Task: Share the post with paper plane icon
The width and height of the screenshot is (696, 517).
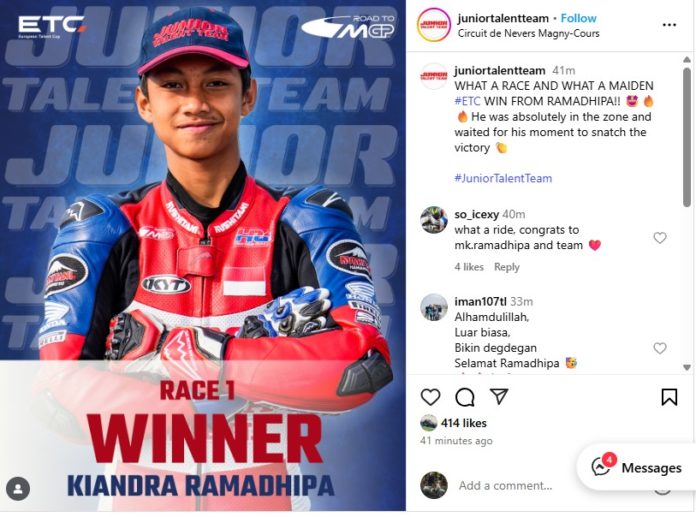Action: coord(499,396)
